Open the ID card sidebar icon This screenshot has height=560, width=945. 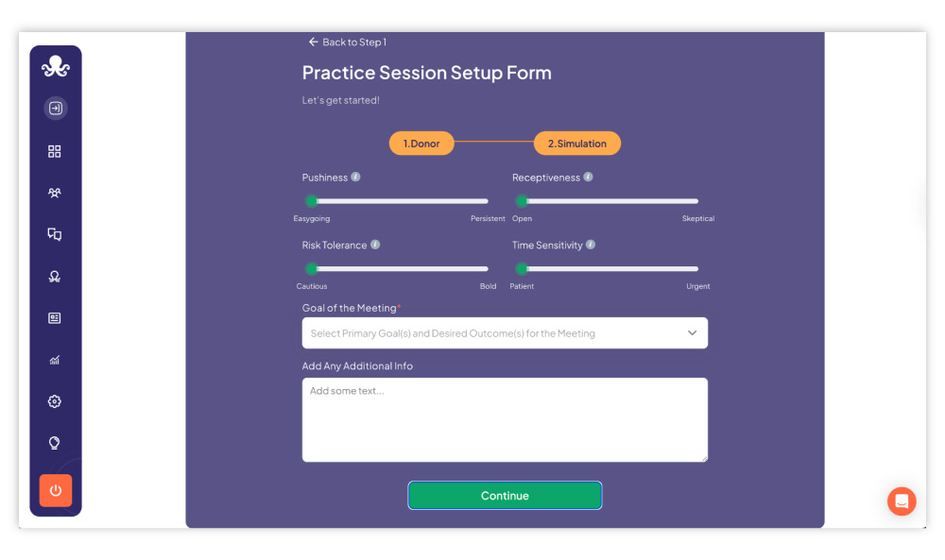(55, 318)
